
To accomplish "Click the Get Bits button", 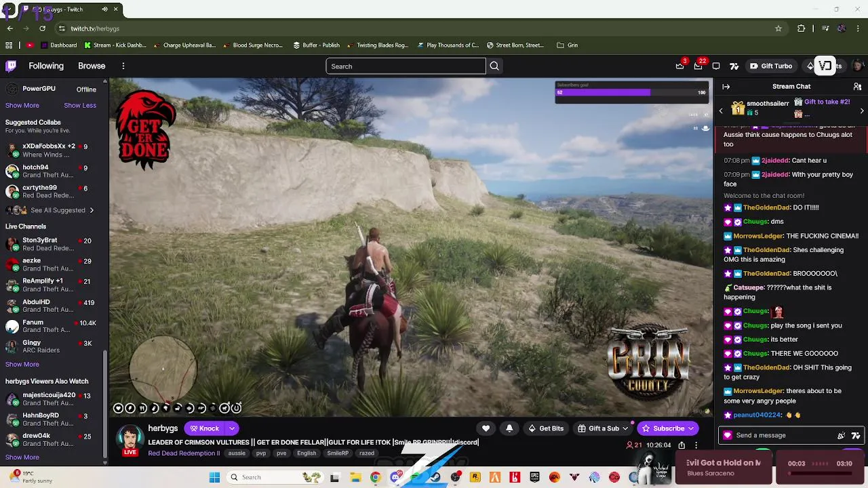I will [546, 428].
